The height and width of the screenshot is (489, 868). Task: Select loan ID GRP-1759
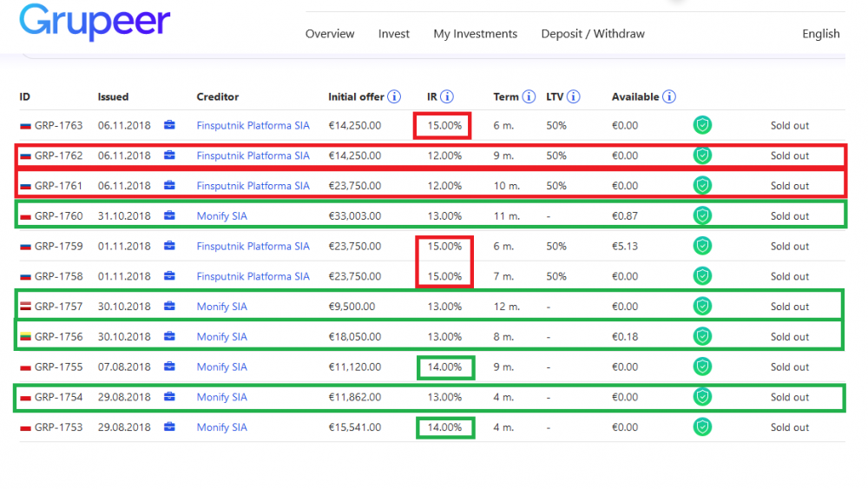tap(58, 247)
